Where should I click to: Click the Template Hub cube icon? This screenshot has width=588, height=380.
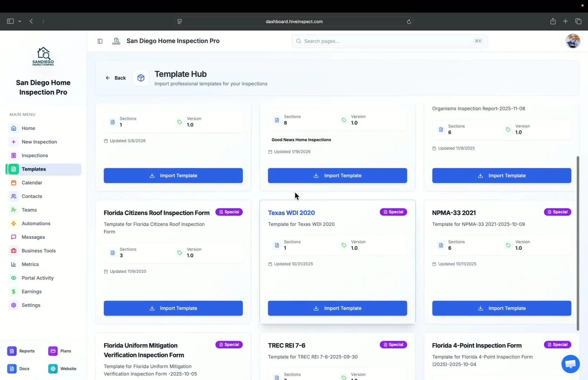click(141, 78)
